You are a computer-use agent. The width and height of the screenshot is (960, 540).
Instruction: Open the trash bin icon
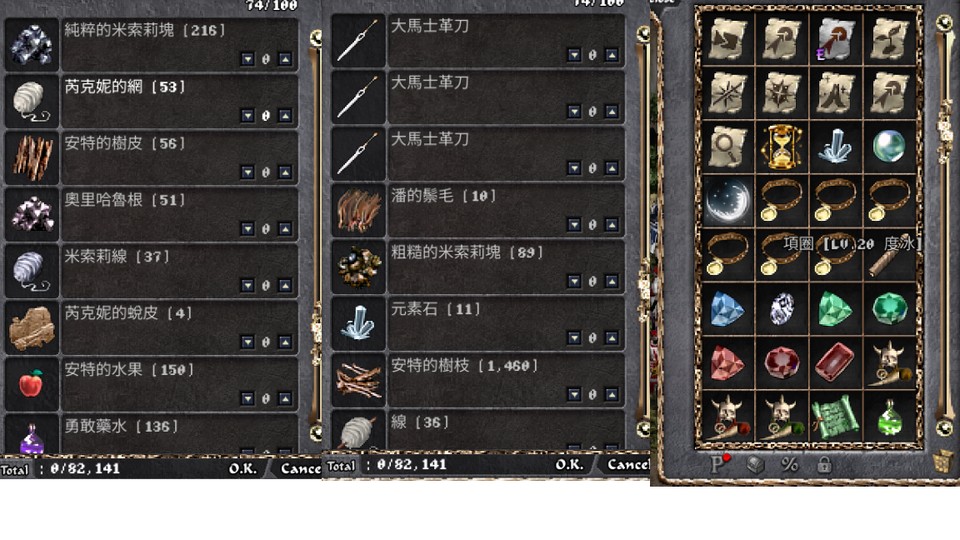pos(943,462)
